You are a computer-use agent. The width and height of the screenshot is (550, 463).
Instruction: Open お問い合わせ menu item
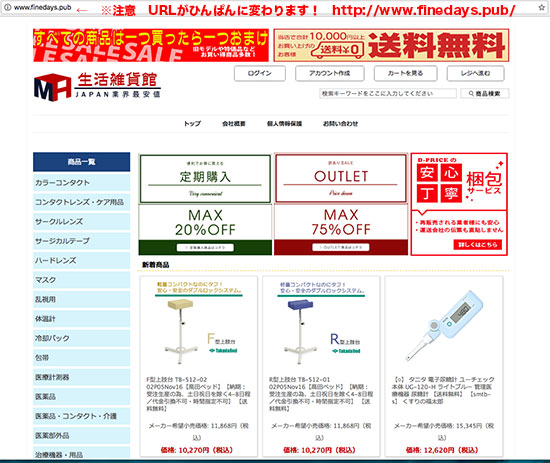(x=340, y=123)
